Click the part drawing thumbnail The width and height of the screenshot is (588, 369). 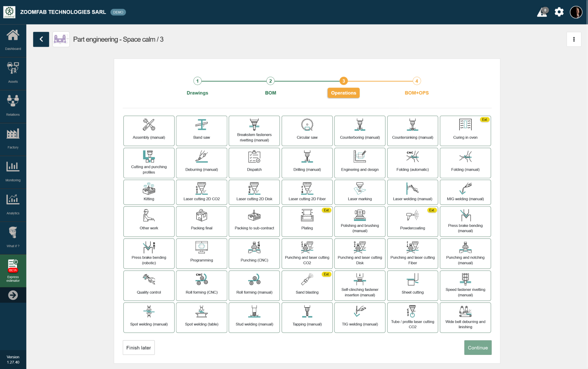[61, 39]
